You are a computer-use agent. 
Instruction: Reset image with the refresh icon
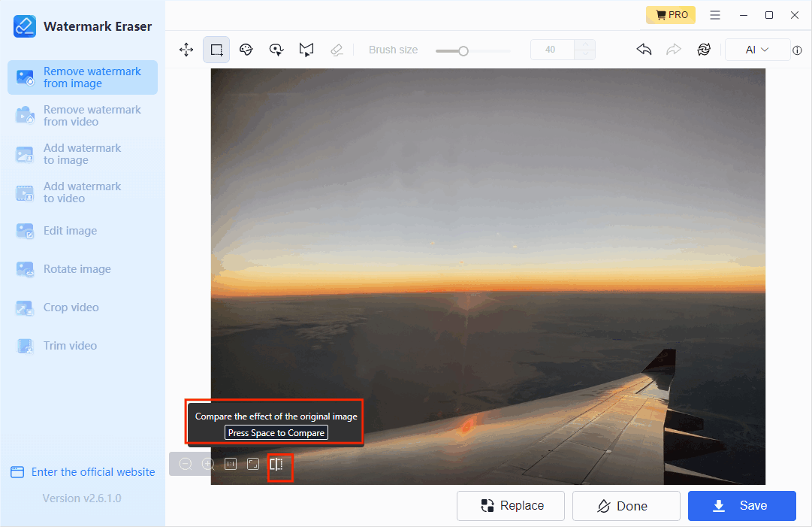(x=704, y=50)
